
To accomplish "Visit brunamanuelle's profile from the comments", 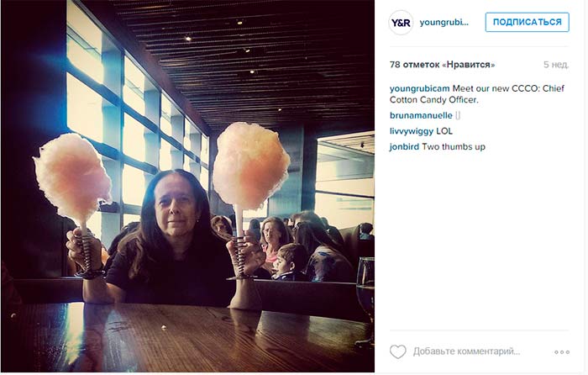I will point(421,116).
